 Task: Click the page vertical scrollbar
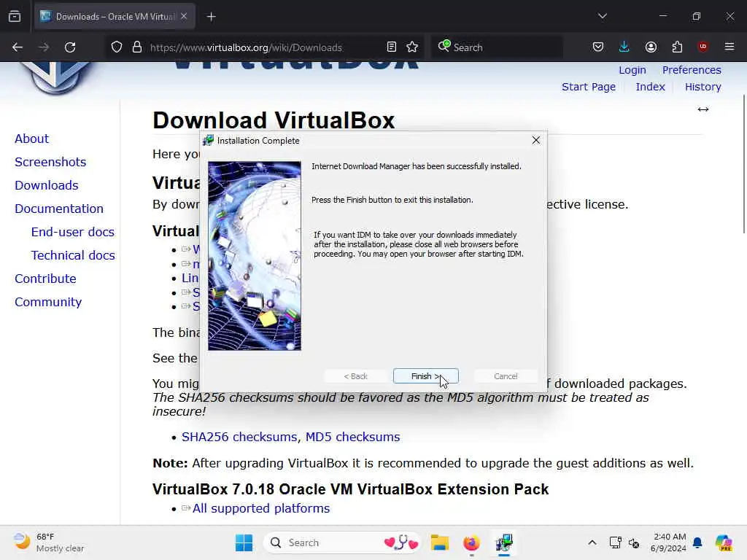point(743,164)
